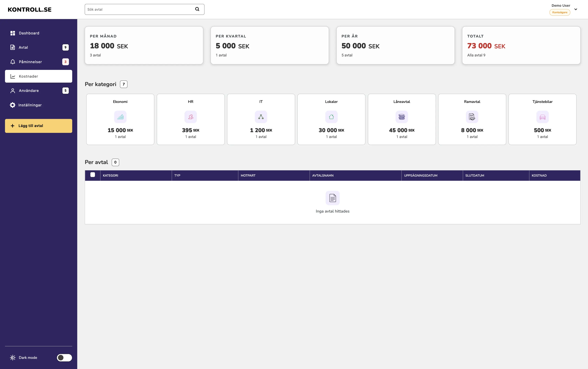Click the Avtal count badge 9

[x=65, y=47]
